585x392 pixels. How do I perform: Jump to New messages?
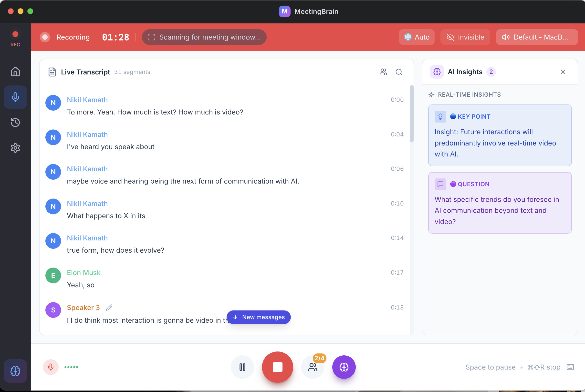[x=259, y=317]
